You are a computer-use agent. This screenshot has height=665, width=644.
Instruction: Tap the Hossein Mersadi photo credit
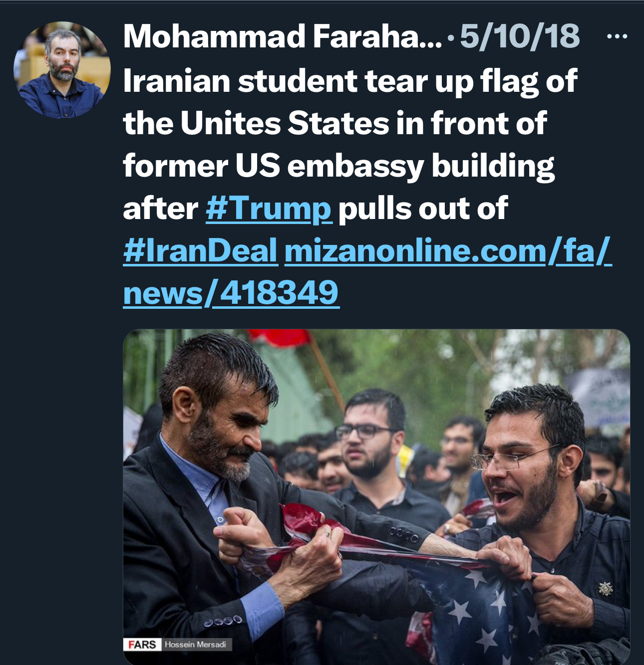(x=195, y=645)
